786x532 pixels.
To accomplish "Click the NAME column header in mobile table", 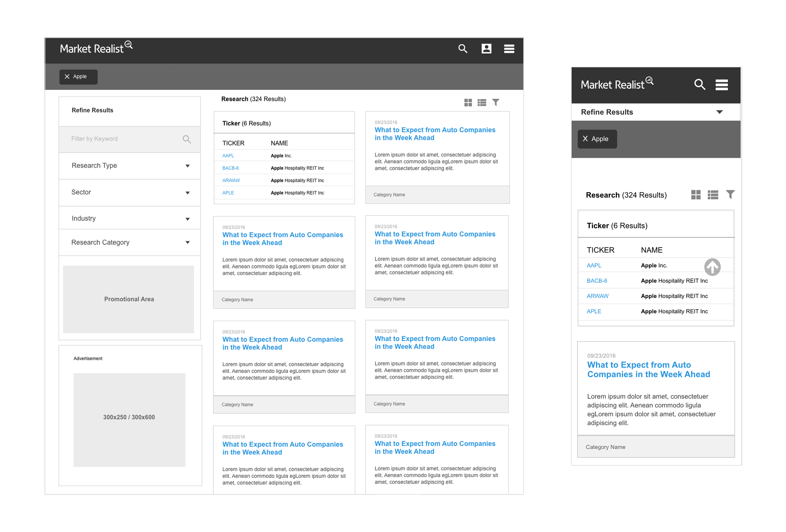I will click(x=651, y=250).
